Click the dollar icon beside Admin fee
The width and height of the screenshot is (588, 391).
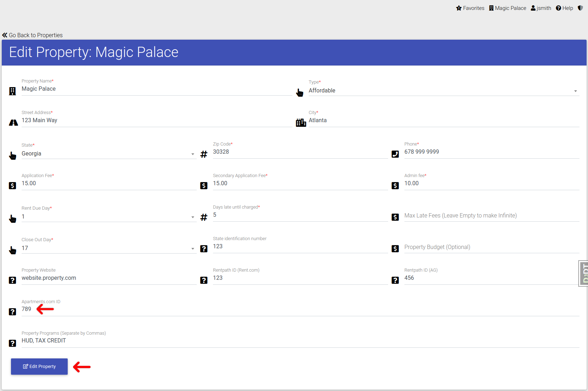(395, 186)
